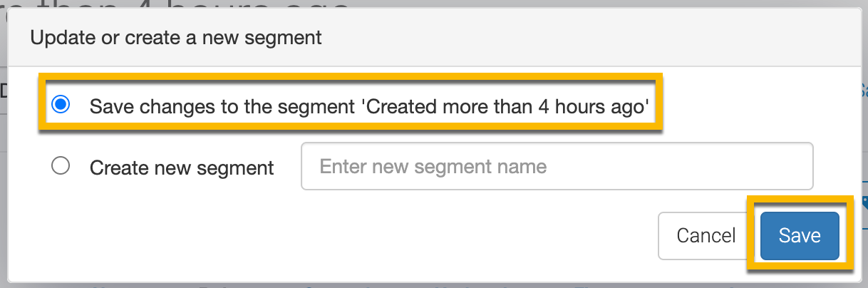Click the cut-off 'Sa' link behind the dialog
The height and width of the screenshot is (288, 868).
[x=864, y=91]
